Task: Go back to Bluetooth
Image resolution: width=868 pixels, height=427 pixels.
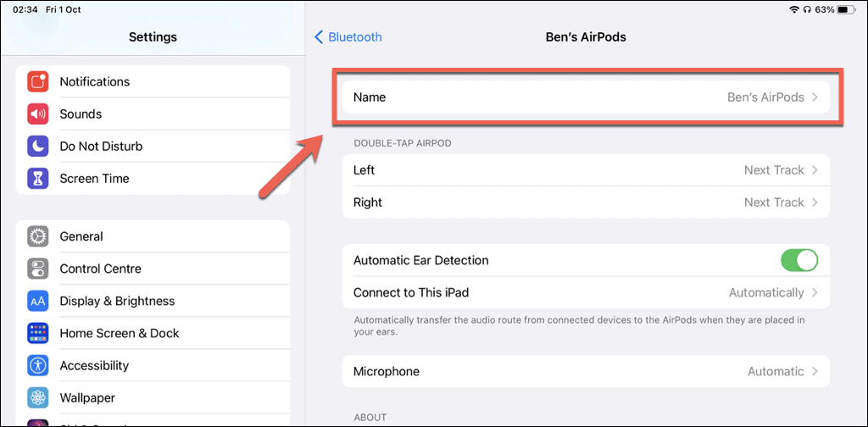Action: click(348, 37)
